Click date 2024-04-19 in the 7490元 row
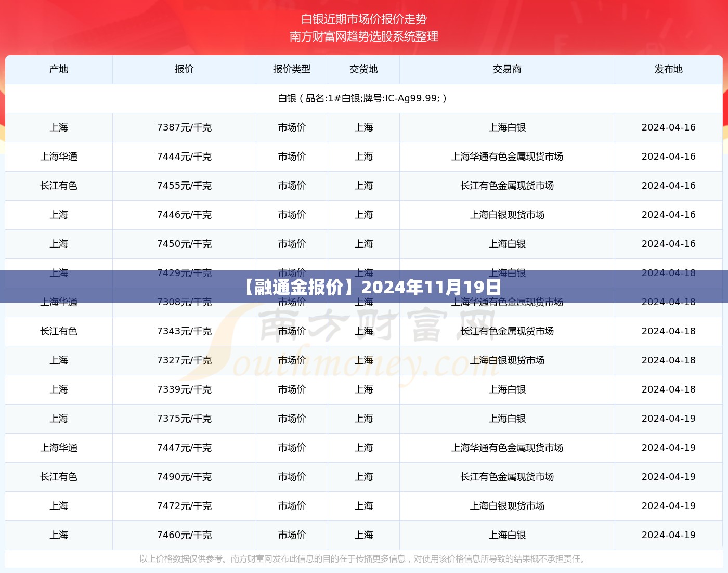This screenshot has width=728, height=573. click(668, 477)
